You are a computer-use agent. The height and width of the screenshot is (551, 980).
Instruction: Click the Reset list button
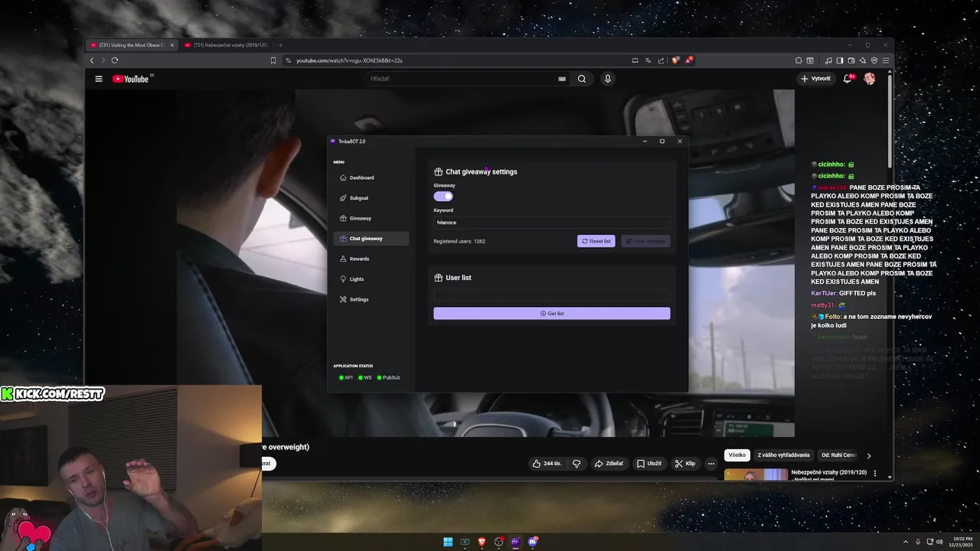point(596,241)
